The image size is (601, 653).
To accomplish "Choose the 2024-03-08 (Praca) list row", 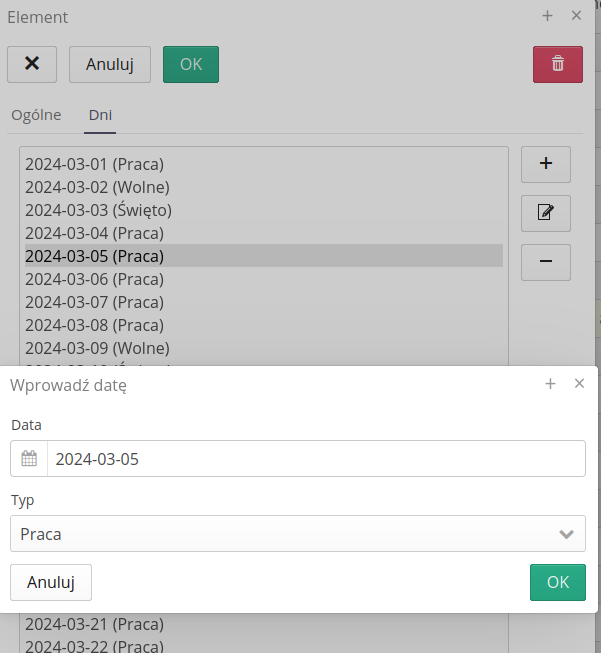I will [x=94, y=325].
